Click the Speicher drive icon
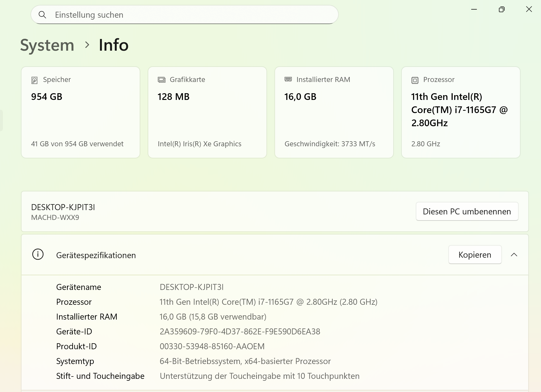 (34, 80)
